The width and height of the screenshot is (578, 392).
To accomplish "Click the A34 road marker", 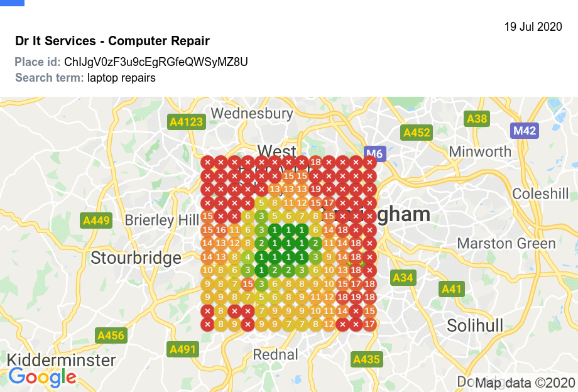I will [403, 277].
